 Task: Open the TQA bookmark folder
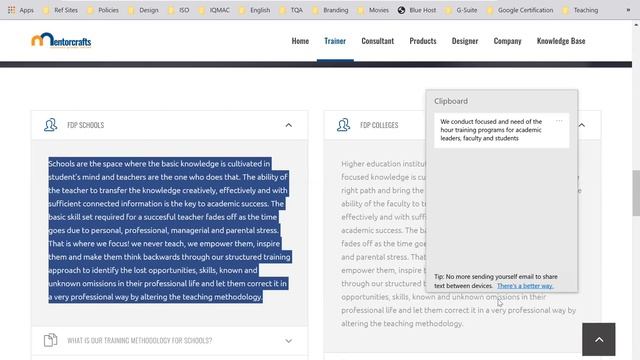point(291,10)
